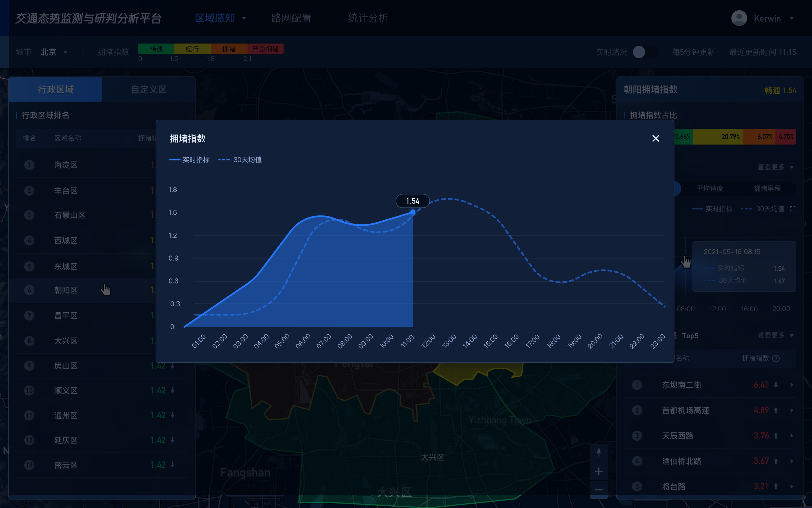Toggle 实时指标 legend in dialog chart
The image size is (812, 508).
pyautogui.click(x=190, y=160)
